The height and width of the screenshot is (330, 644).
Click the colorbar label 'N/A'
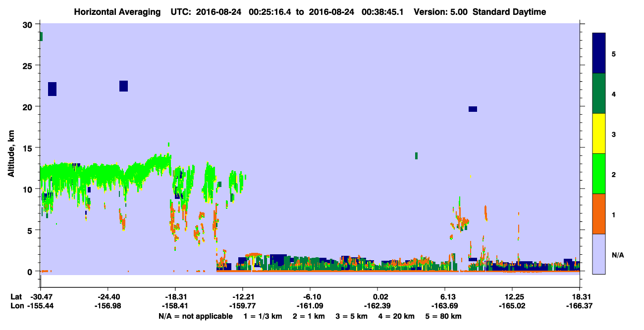click(618, 255)
